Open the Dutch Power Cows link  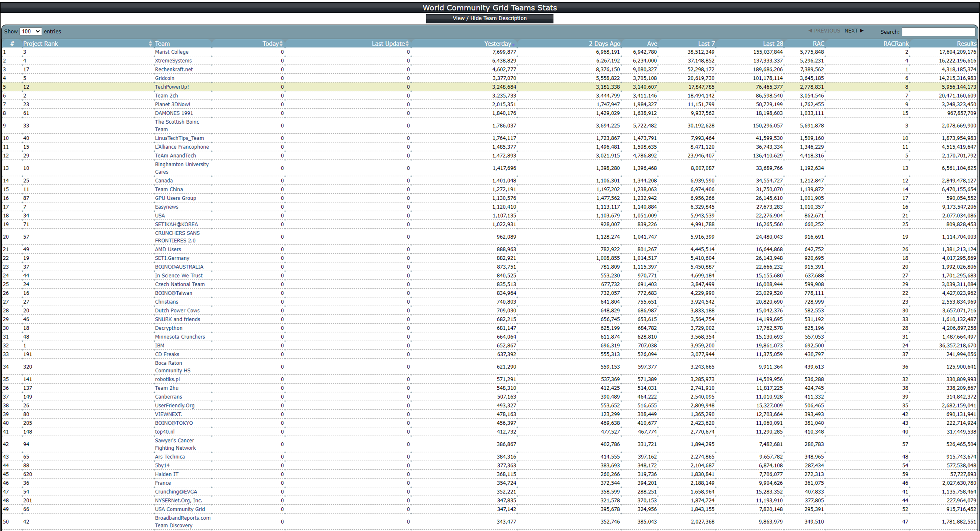177,311
